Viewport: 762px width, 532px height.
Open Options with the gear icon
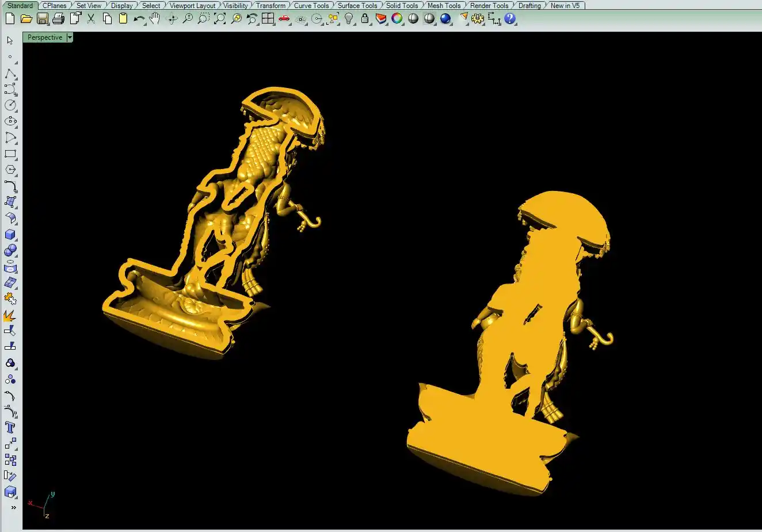tap(478, 19)
